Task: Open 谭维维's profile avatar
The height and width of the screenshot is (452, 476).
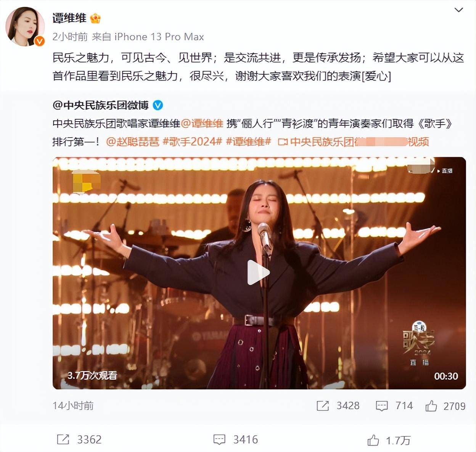Action: [25, 27]
